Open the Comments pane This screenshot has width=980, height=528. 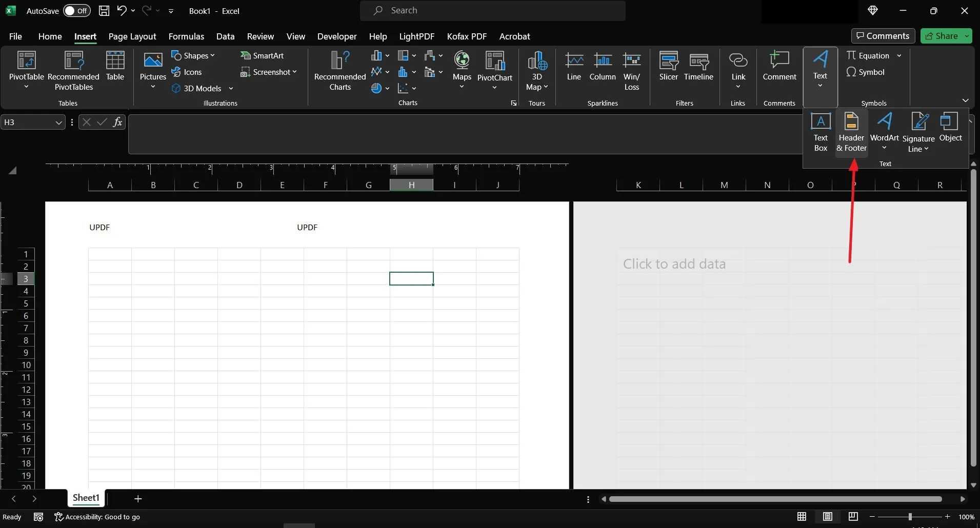click(883, 36)
